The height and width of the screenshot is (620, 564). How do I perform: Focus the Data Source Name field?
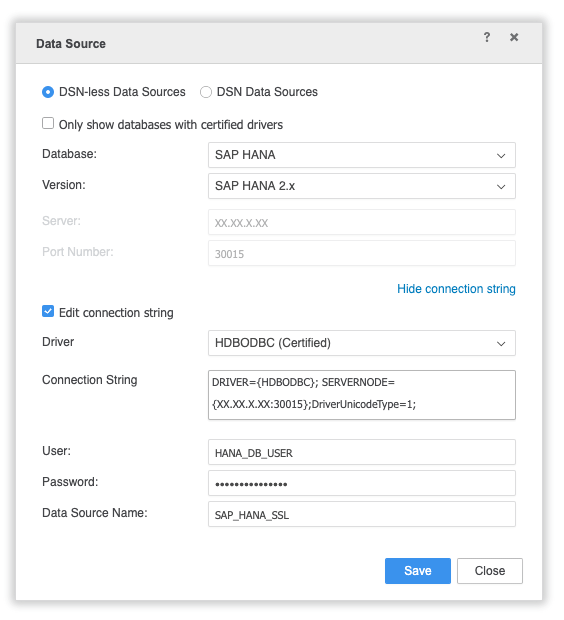(x=361, y=514)
